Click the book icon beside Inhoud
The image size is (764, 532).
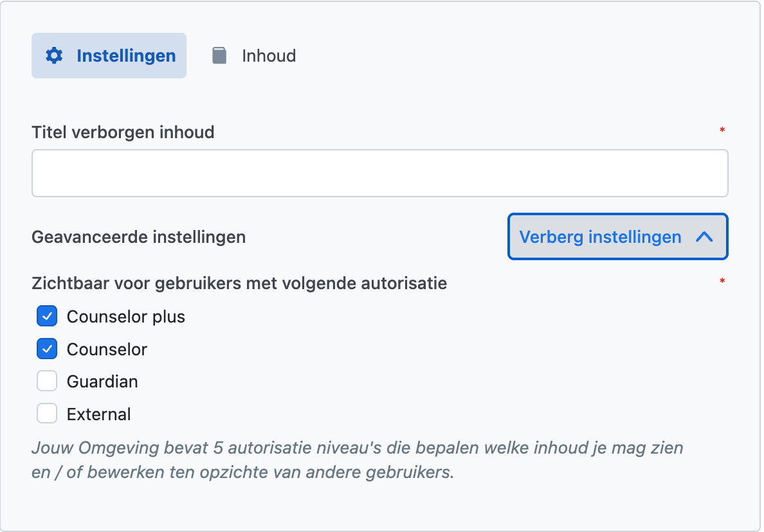(x=219, y=56)
